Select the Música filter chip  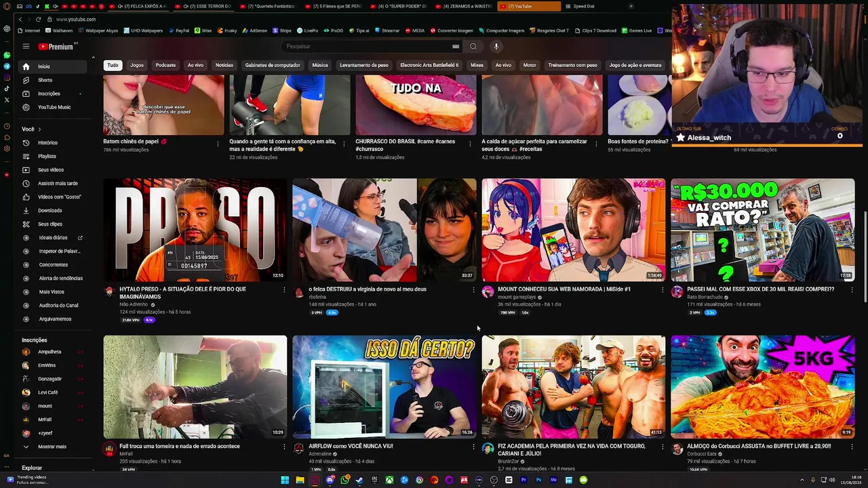320,65
